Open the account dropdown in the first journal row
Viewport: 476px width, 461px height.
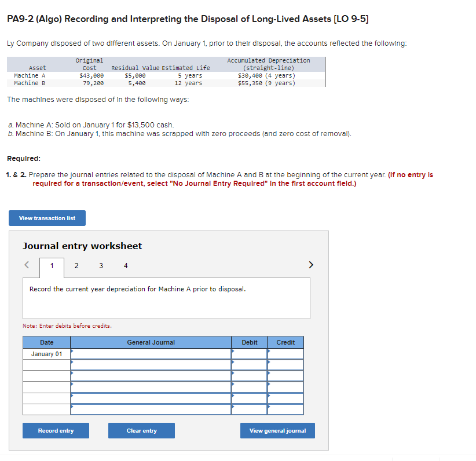[71, 352]
